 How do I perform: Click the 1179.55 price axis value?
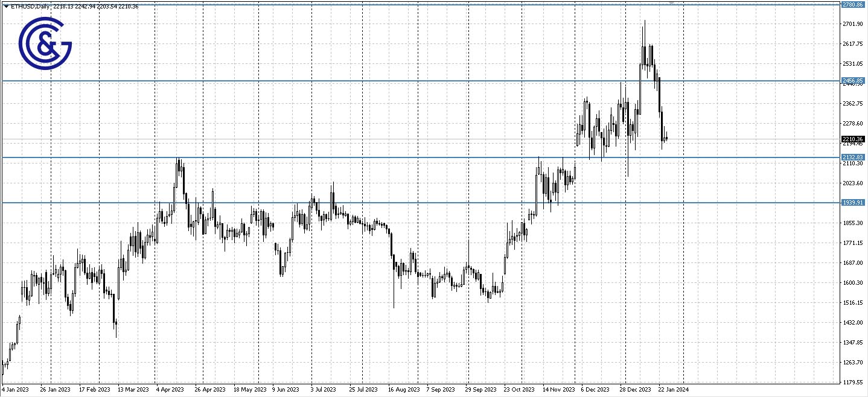point(852,382)
